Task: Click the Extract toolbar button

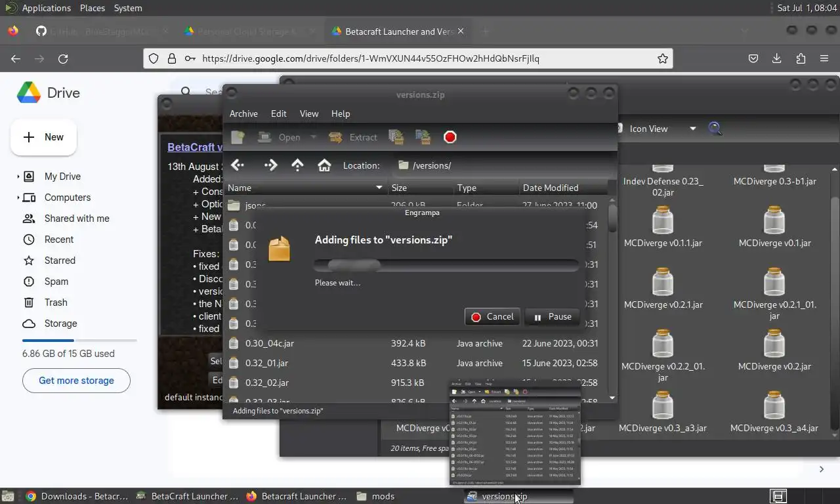Action: [353, 137]
